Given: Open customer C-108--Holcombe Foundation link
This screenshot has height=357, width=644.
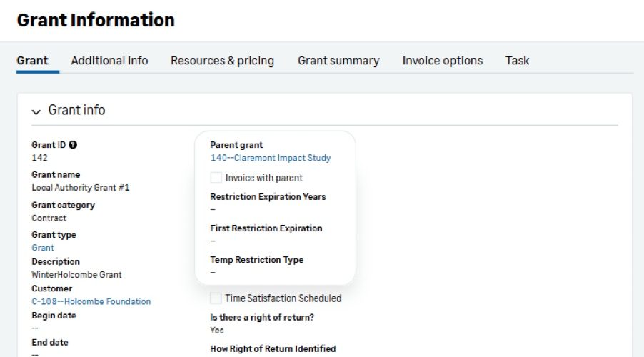Looking at the screenshot, I should [x=91, y=301].
